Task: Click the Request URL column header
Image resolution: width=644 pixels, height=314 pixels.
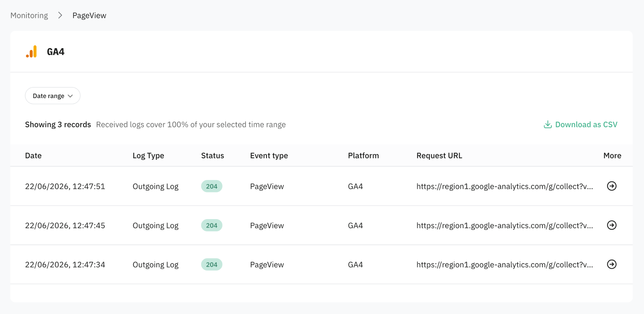Action: coord(439,156)
